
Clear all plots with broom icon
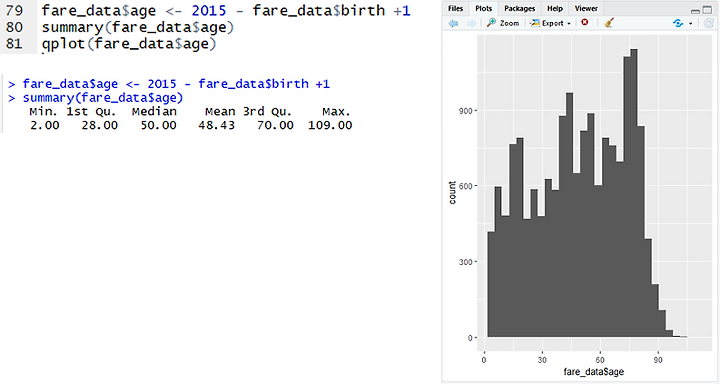pyautogui.click(x=609, y=23)
